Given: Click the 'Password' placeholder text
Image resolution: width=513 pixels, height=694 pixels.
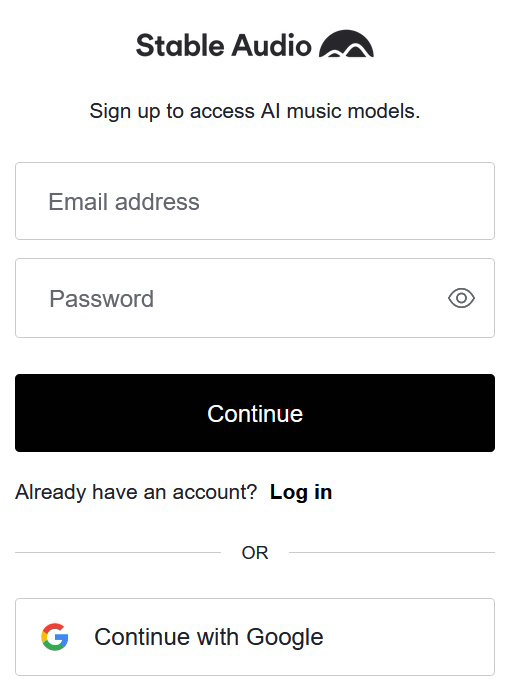Looking at the screenshot, I should click(x=101, y=299).
